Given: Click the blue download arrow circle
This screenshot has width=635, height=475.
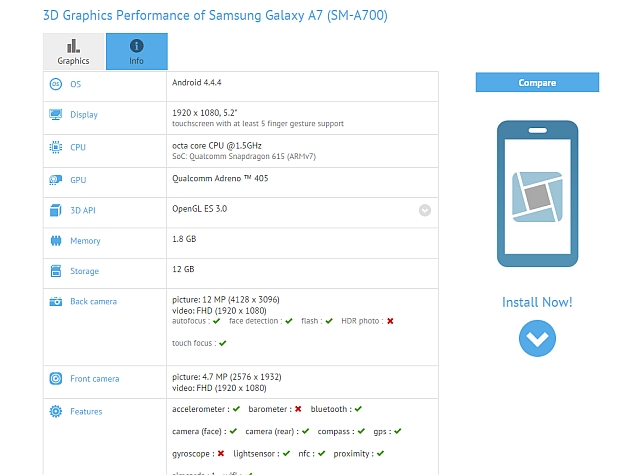Looking at the screenshot, I should click(x=537, y=338).
